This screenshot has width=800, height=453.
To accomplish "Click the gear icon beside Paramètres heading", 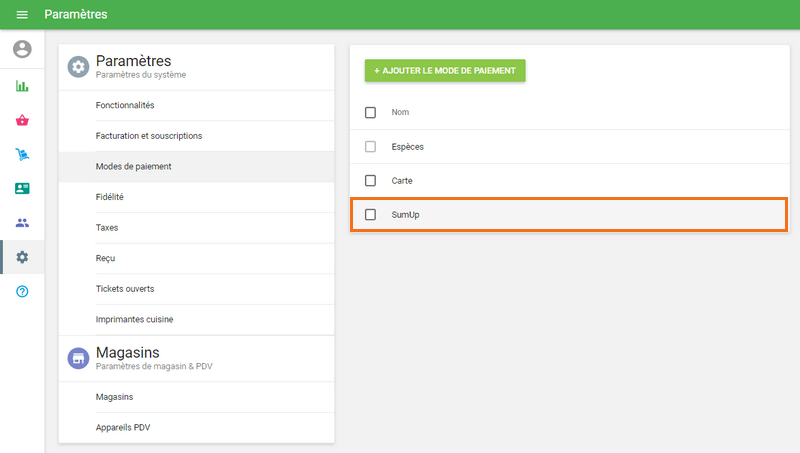I will pos(78,67).
